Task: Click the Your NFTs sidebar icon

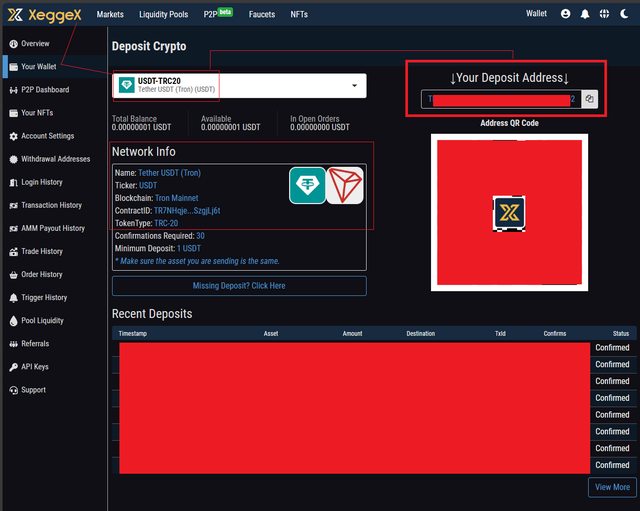Action: tap(13, 113)
